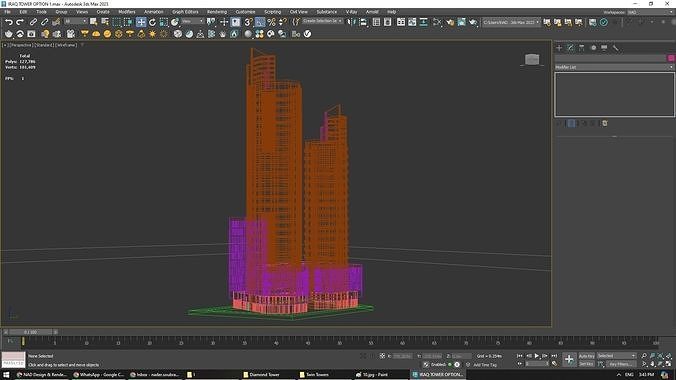Open the Create Selection Set dropdown

pyautogui.click(x=322, y=21)
